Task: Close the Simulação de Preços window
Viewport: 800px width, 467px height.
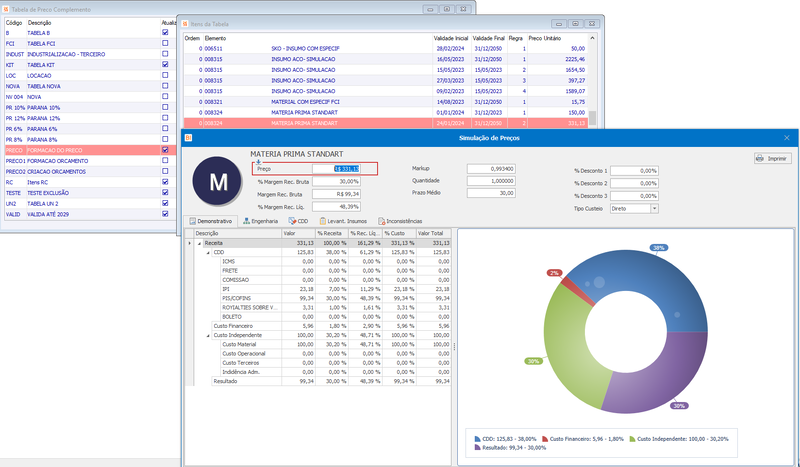Action: pyautogui.click(x=786, y=138)
